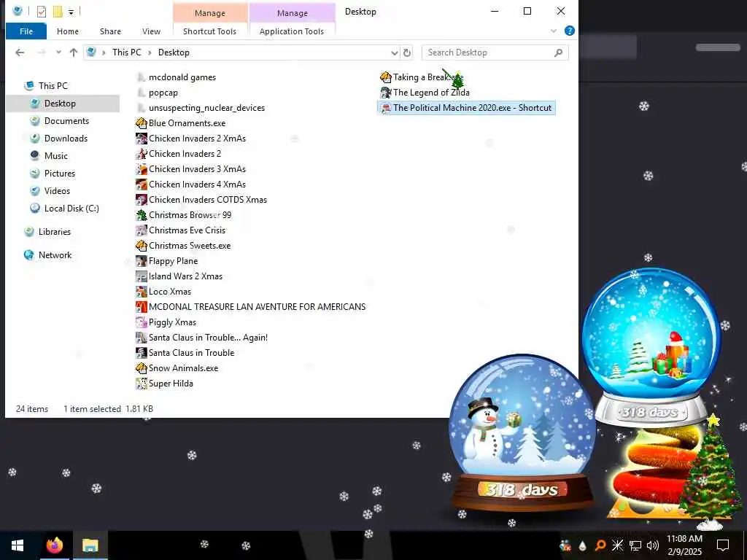Select Pictures in the navigation pane
The height and width of the screenshot is (560, 747).
coord(60,174)
